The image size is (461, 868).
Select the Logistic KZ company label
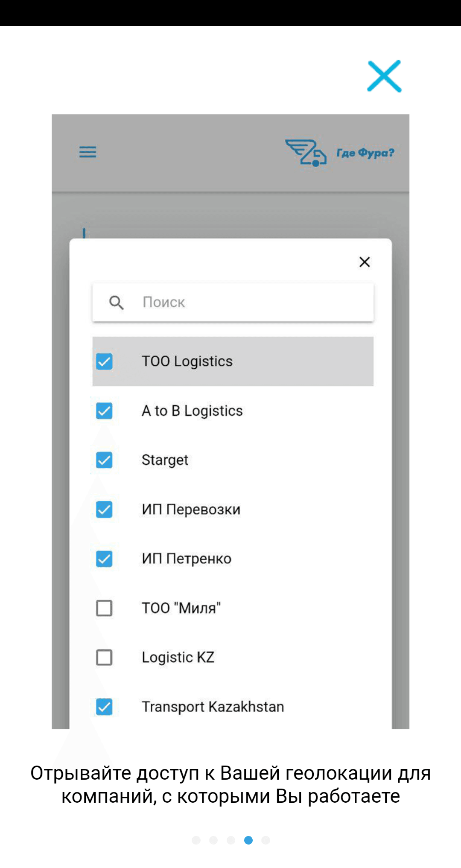point(178,658)
